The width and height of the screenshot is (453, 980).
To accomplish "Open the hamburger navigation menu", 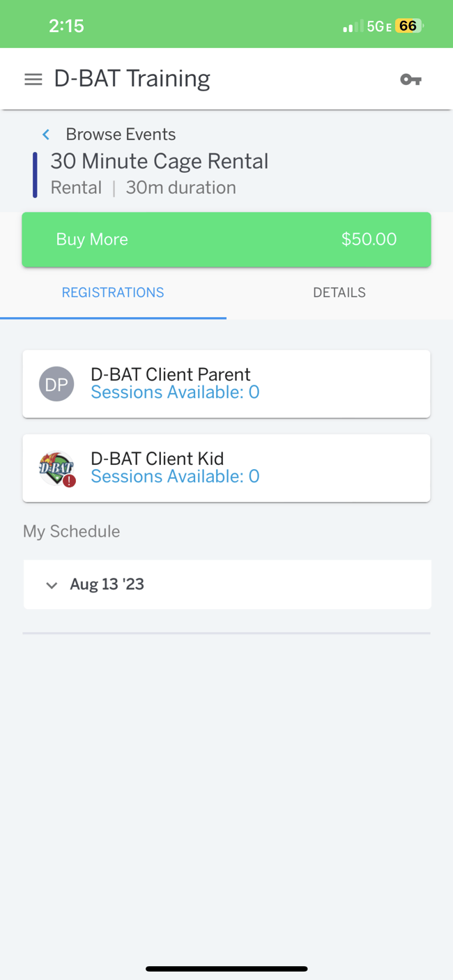I will [x=33, y=79].
